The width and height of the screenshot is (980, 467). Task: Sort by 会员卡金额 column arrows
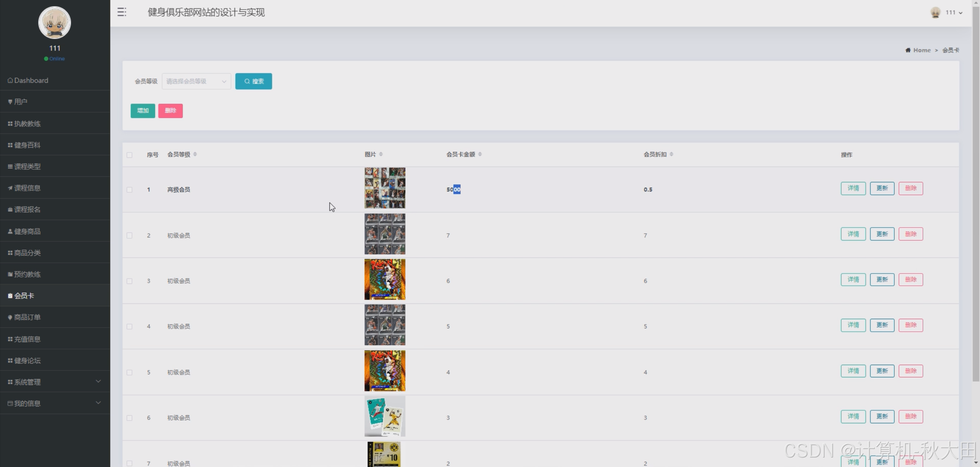point(480,154)
